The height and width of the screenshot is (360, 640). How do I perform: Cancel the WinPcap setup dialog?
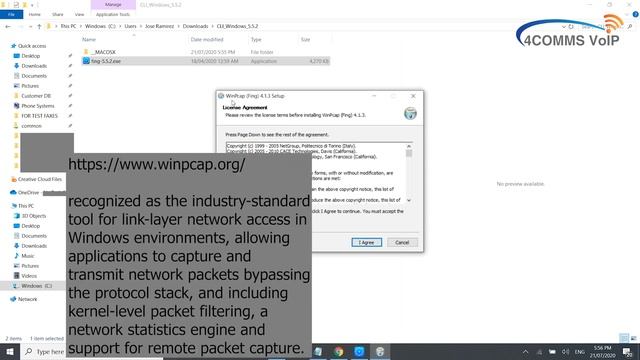click(x=402, y=242)
